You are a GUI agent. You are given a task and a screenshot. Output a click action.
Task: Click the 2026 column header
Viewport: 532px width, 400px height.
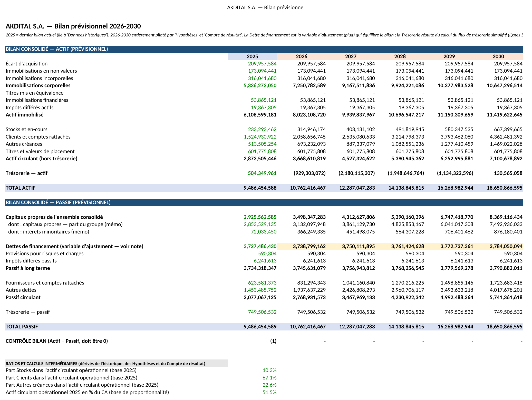[x=302, y=56]
